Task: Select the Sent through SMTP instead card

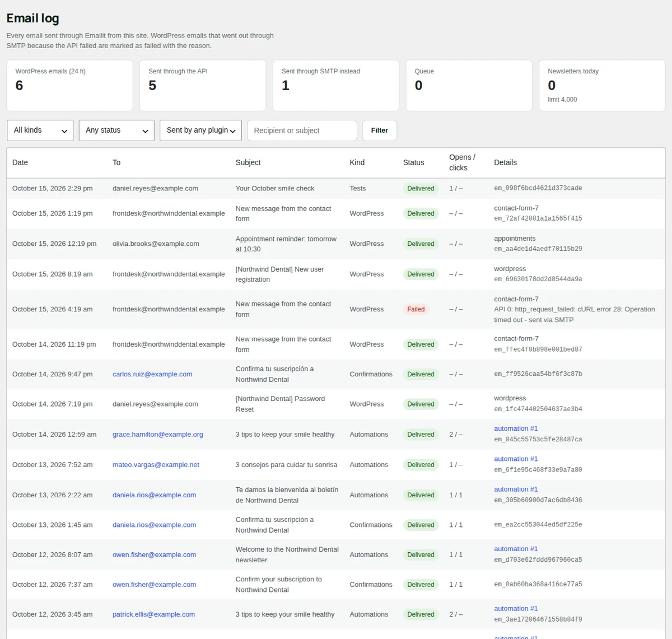Action: 336,85
